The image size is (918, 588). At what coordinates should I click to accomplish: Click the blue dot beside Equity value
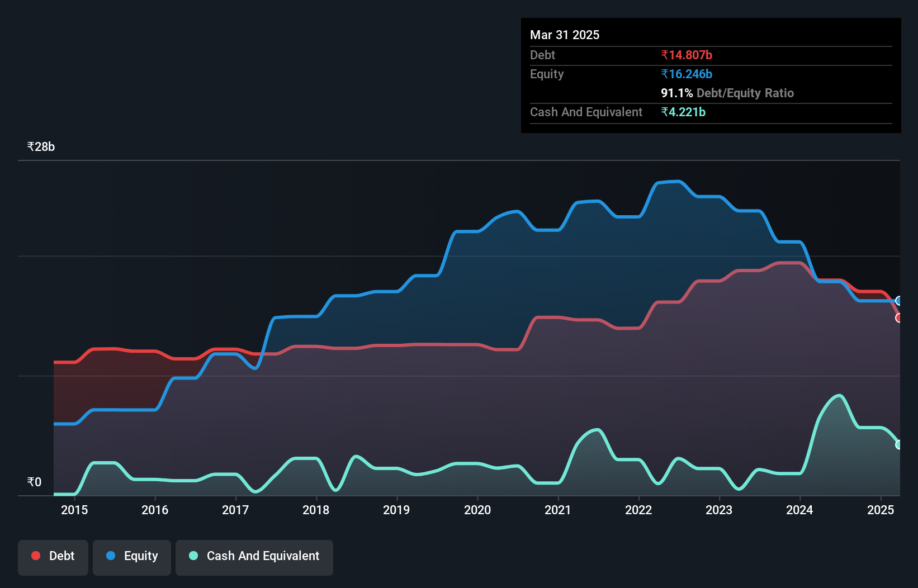click(x=687, y=74)
